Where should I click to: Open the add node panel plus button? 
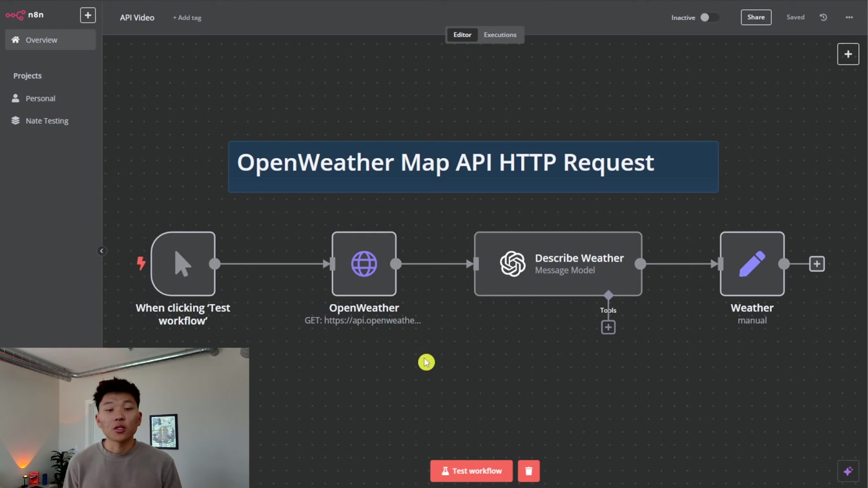tap(848, 54)
